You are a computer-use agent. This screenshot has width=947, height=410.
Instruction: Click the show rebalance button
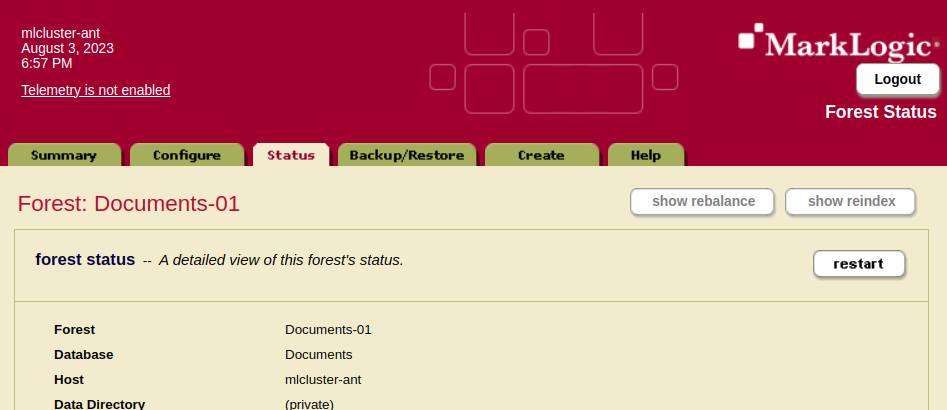pos(702,201)
